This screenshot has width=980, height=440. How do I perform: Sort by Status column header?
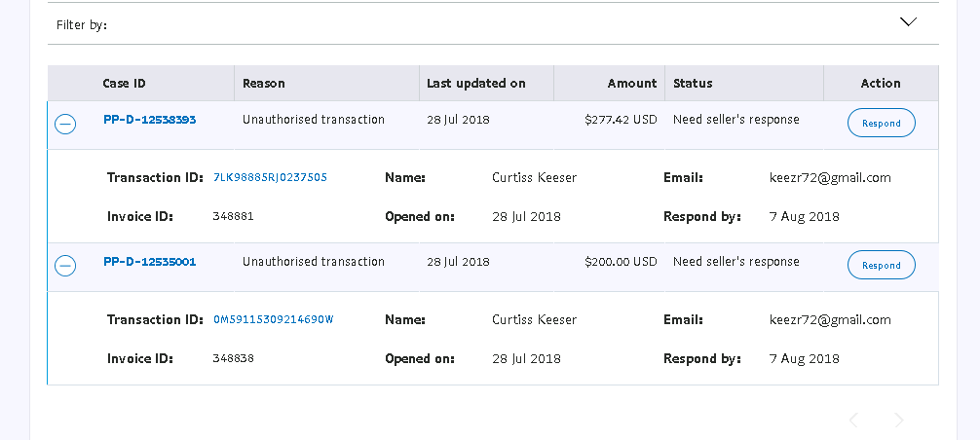(693, 84)
